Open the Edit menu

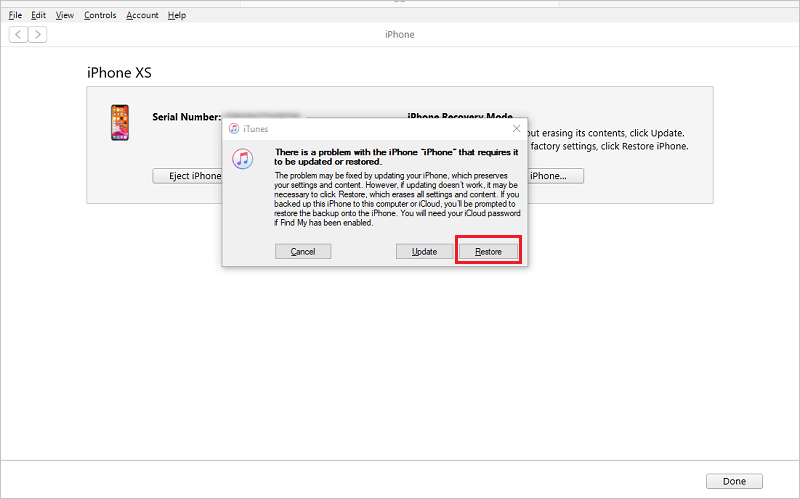(x=38, y=15)
